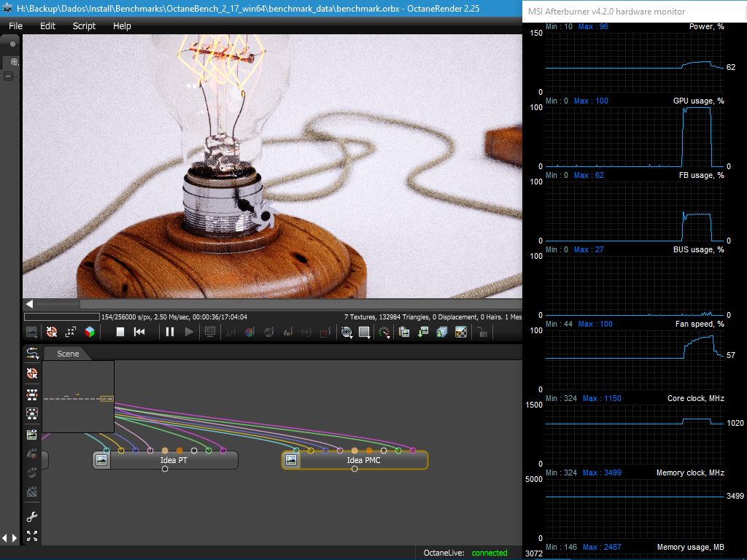747x560 pixels.
Task: Click the render progress bar
Action: click(62, 316)
